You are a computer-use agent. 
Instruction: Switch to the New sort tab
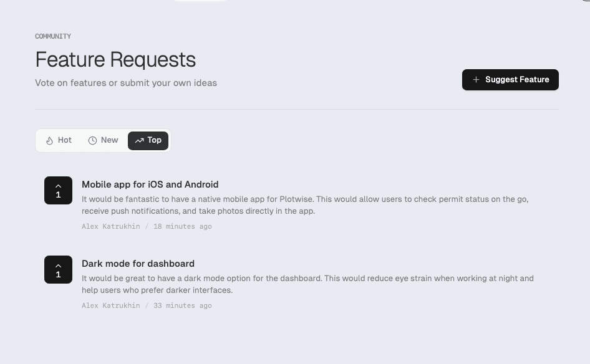coord(103,140)
